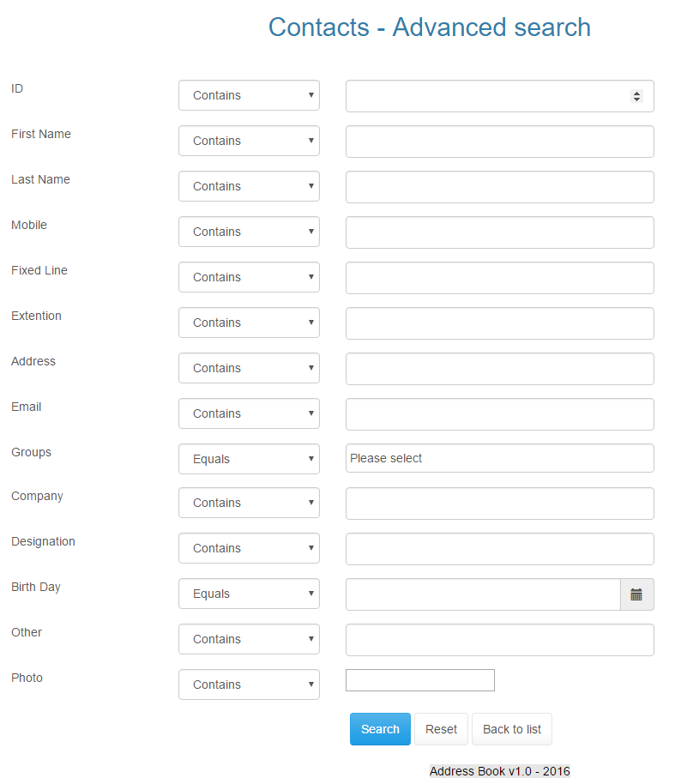Open the ID match-type dropdown
Image resolution: width=687 pixels, height=784 pixels.
click(x=249, y=95)
